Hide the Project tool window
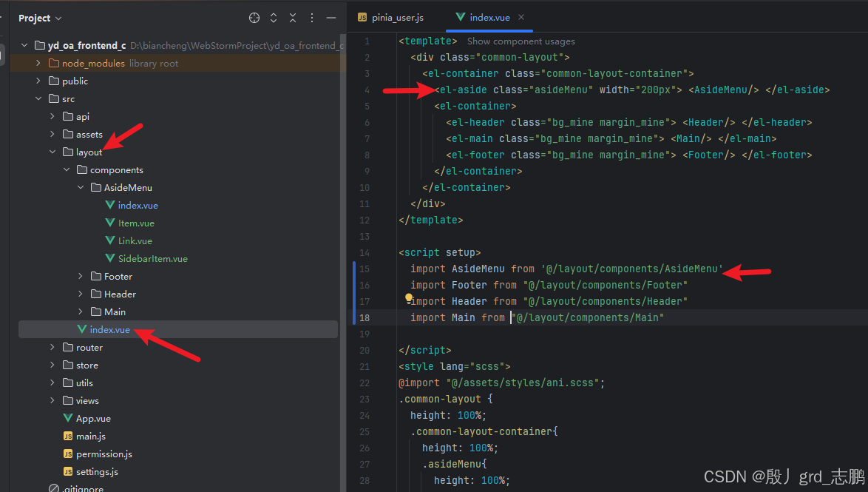This screenshot has width=868, height=492. pos(331,18)
